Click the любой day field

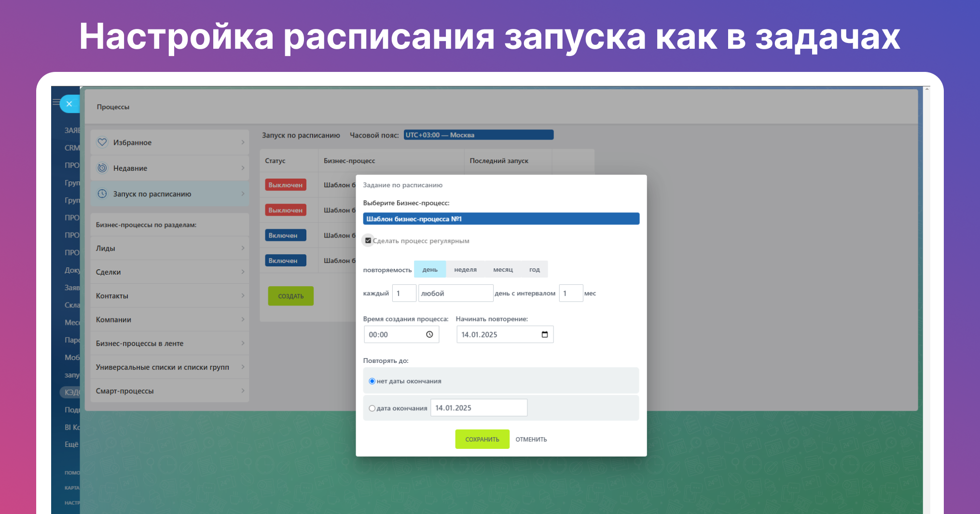[x=455, y=293]
